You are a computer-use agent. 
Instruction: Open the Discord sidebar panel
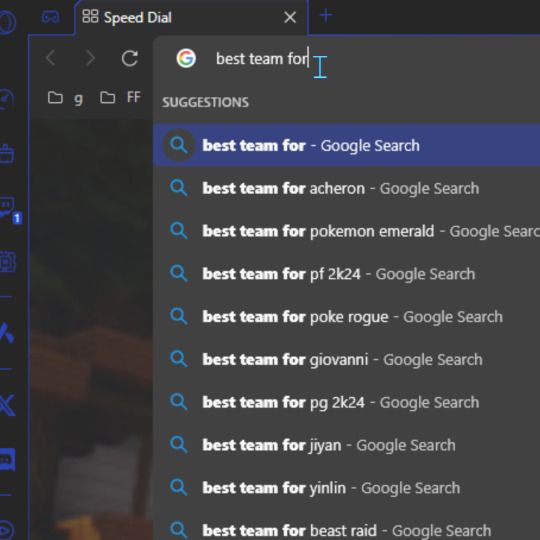[x=7, y=459]
